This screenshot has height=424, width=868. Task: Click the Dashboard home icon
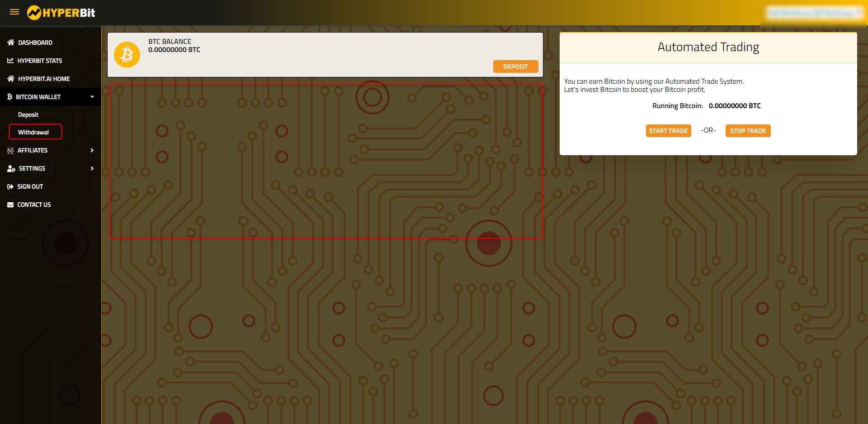click(x=11, y=43)
